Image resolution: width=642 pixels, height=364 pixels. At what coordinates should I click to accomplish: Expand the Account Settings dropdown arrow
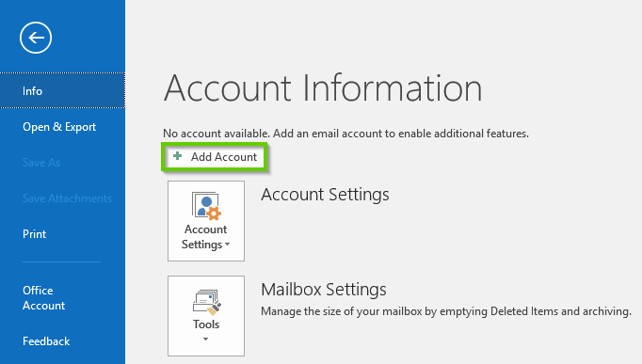(x=227, y=245)
